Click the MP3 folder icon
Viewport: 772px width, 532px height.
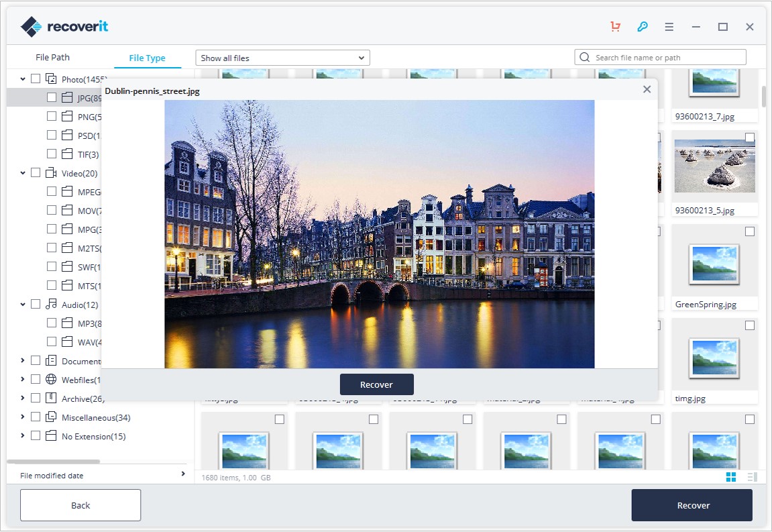coord(68,323)
